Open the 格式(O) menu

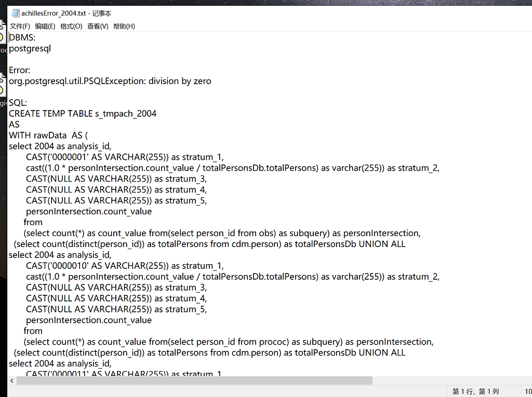point(71,26)
